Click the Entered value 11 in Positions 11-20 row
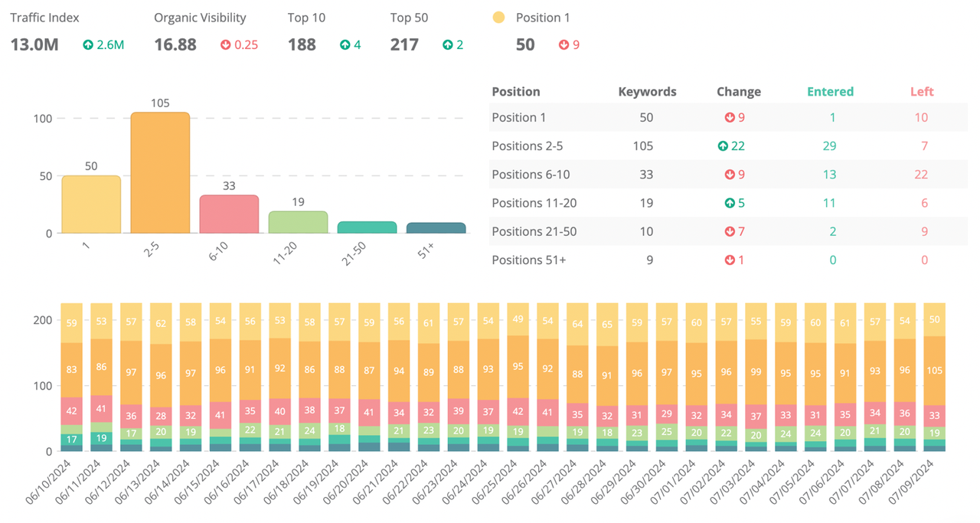Viewport: 980px width, 523px height. [x=830, y=203]
